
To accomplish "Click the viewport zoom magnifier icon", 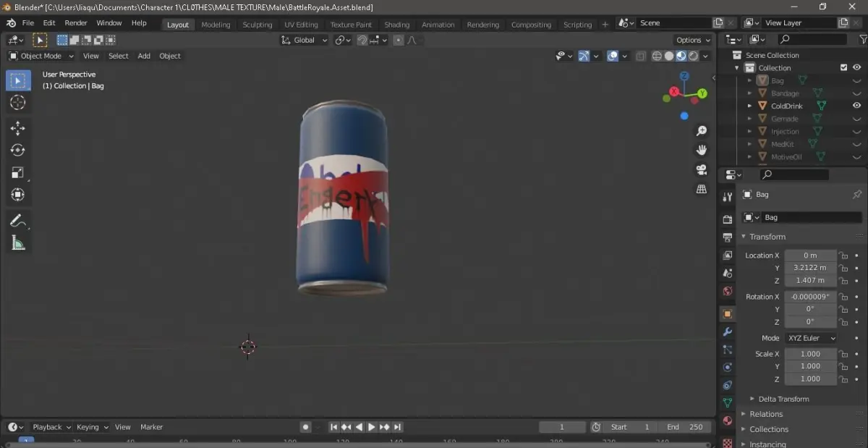I will [x=701, y=131].
